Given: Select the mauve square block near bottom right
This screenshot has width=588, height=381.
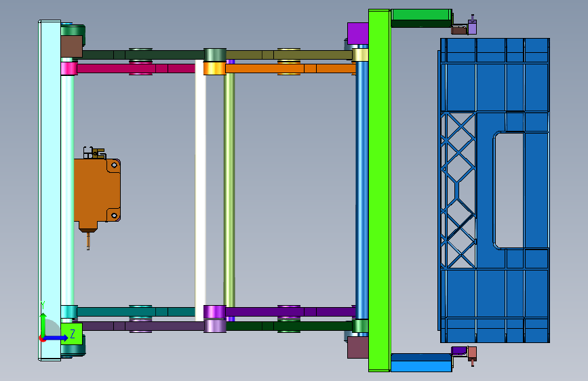Looking at the screenshot, I should click(x=357, y=347).
